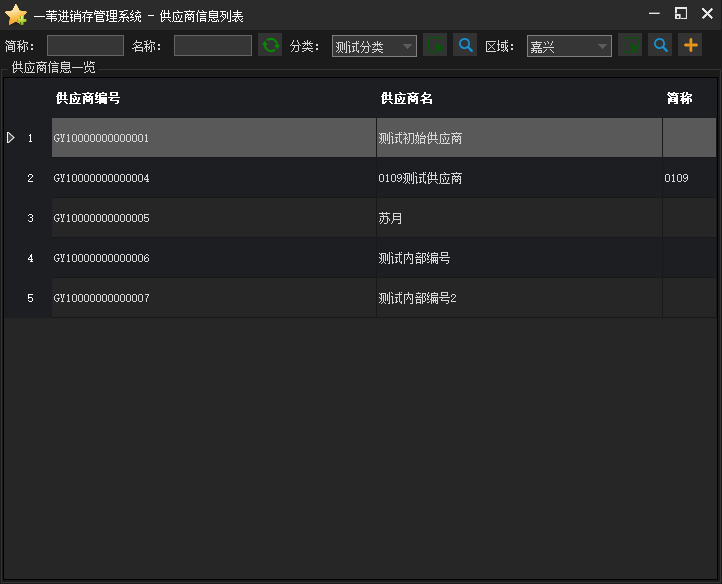Focus the 简称 input field

pos(85,46)
